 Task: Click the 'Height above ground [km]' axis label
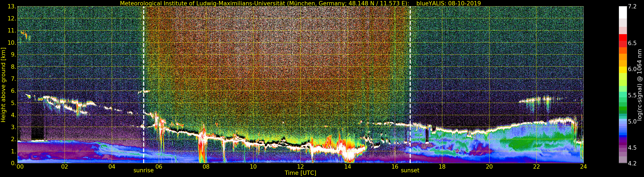(3, 85)
